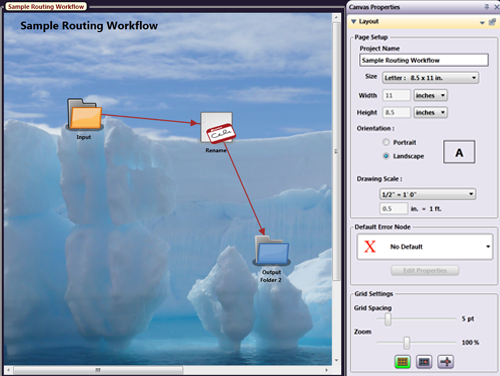Click the red X error node icon
500x376 pixels.
(x=370, y=247)
